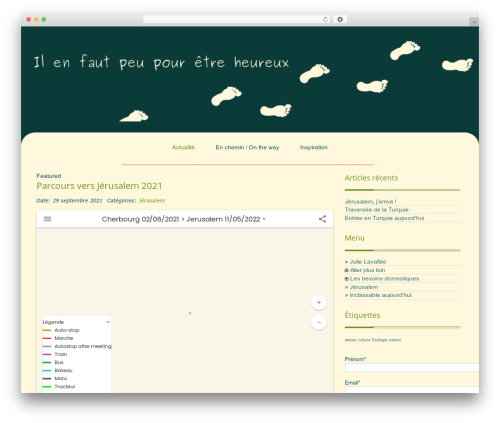Click the Il en faut peu pour être heureux title
The image size is (500, 423).
[x=161, y=62]
